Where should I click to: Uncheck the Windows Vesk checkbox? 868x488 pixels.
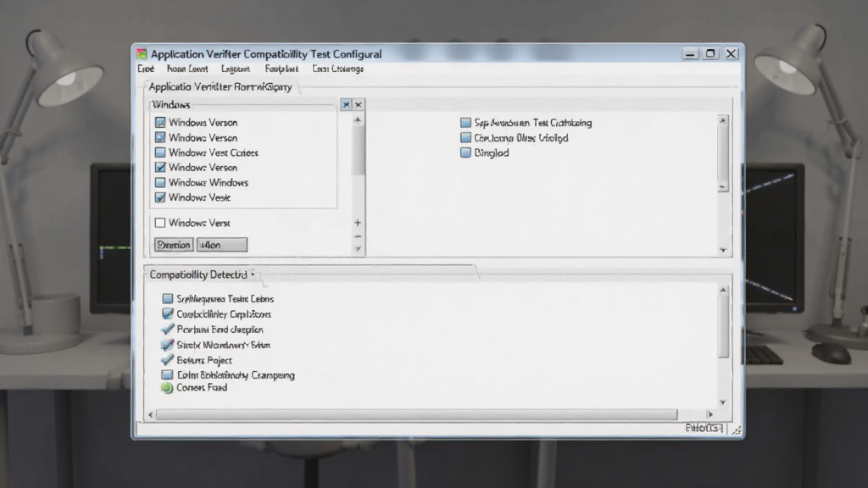coord(160,197)
